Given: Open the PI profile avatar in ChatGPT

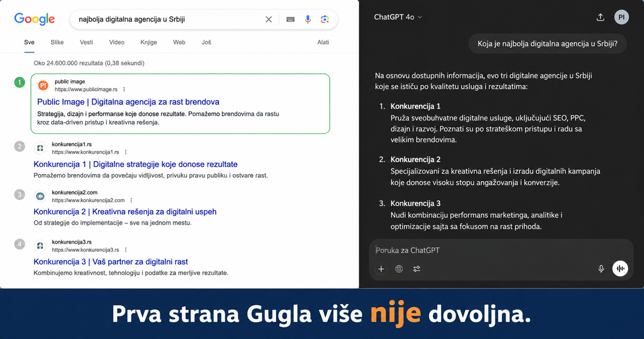Looking at the screenshot, I should 621,17.
